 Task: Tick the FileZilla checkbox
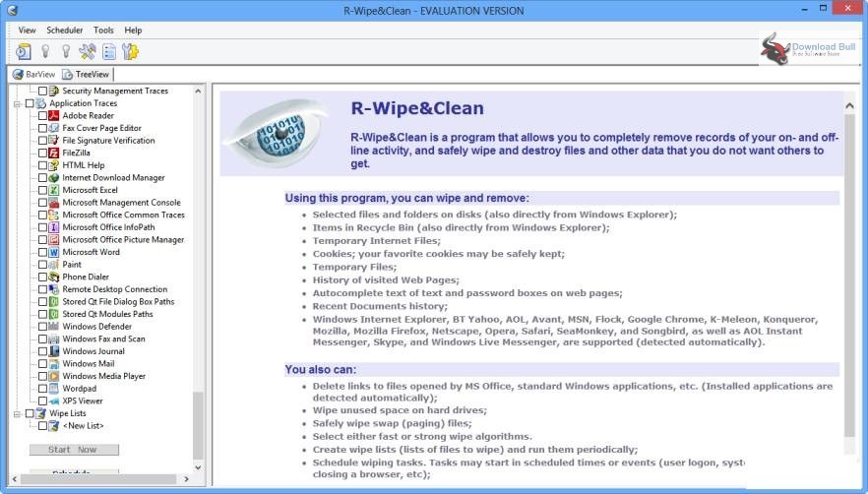[x=42, y=153]
